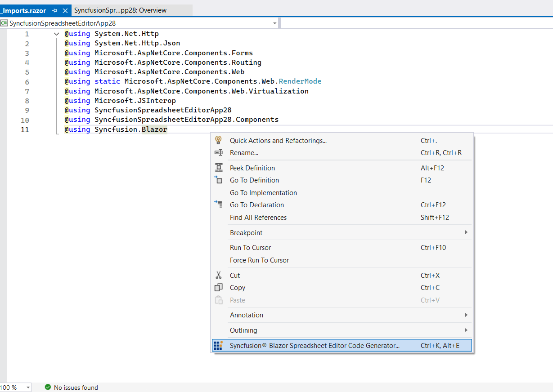Click the Go To Definition icon
Viewport: 553px width, 392px height.
click(x=219, y=180)
